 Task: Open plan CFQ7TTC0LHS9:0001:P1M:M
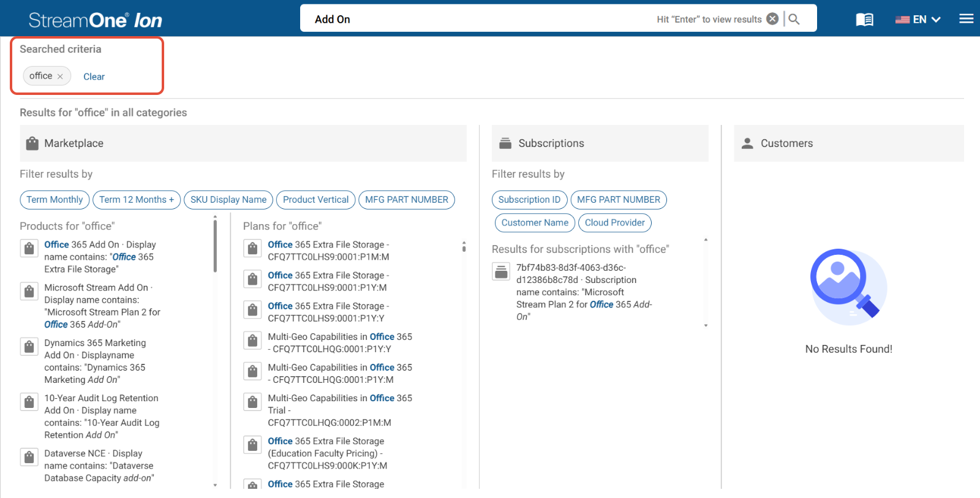pyautogui.click(x=329, y=251)
